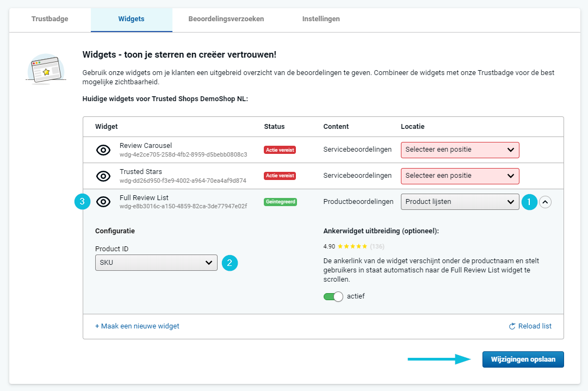Click the Trusted Stars eye preview icon

(x=103, y=176)
